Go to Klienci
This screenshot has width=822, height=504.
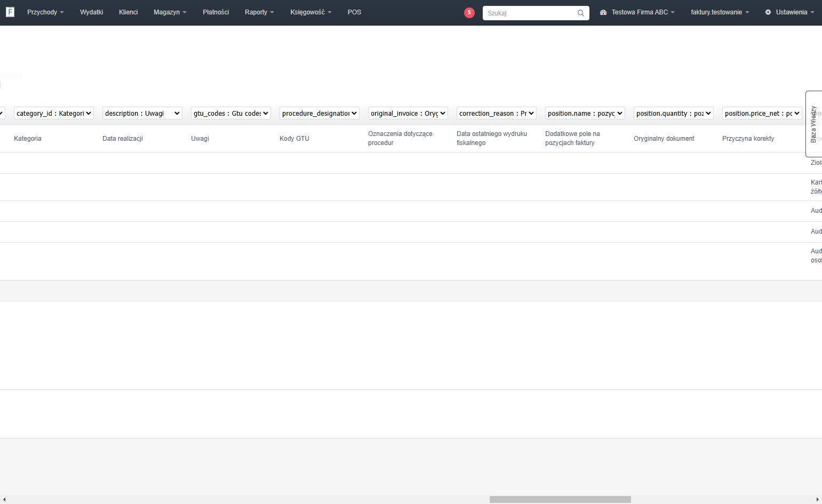(x=128, y=12)
